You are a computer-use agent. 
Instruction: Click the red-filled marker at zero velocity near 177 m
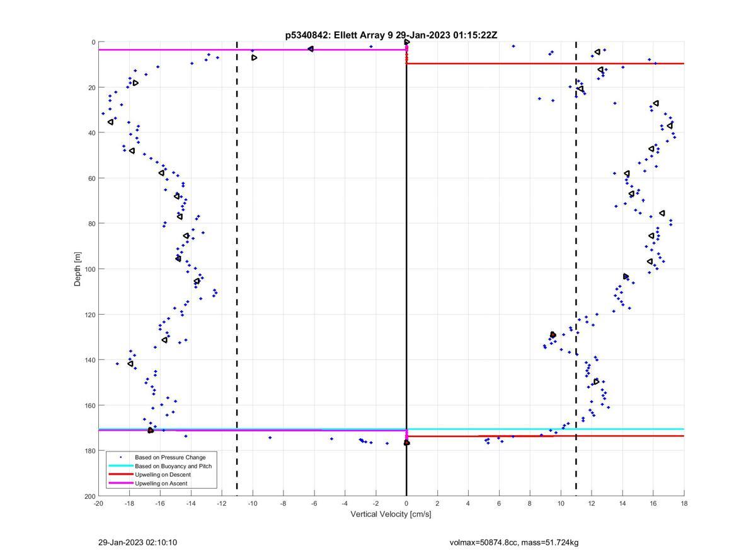(407, 443)
